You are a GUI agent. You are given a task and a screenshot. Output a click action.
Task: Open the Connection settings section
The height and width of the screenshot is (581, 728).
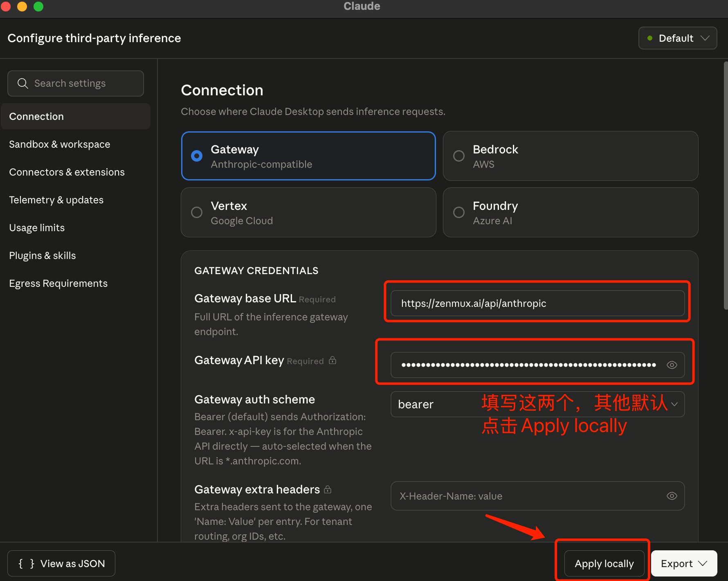pyautogui.click(x=76, y=116)
